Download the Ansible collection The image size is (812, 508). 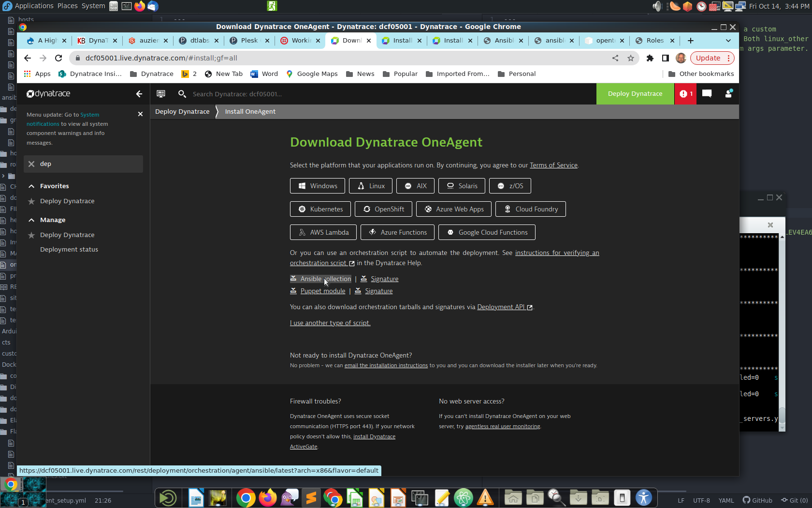321,279
